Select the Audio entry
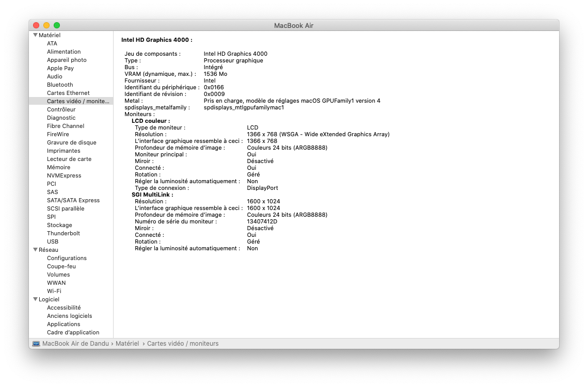 (x=55, y=76)
